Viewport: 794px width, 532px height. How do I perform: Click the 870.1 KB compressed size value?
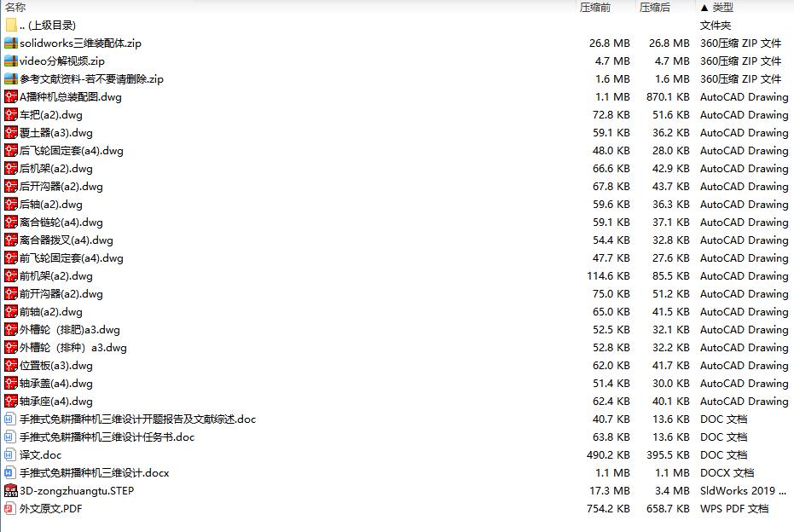668,96
